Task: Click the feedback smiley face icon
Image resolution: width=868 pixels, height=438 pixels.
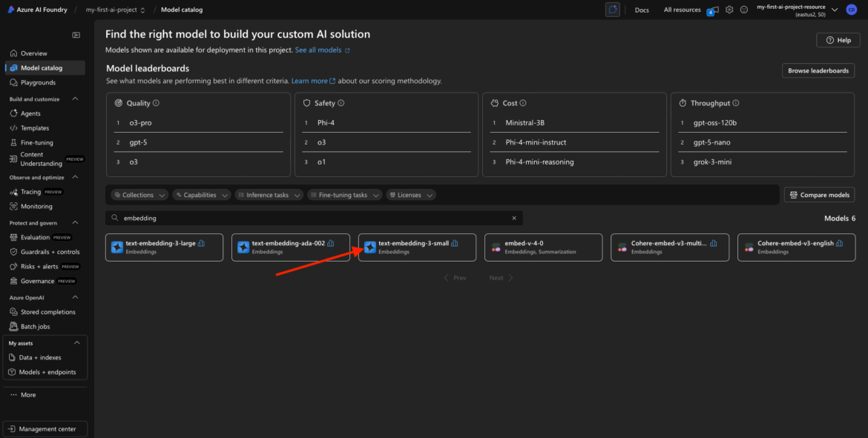Action: [x=744, y=10]
